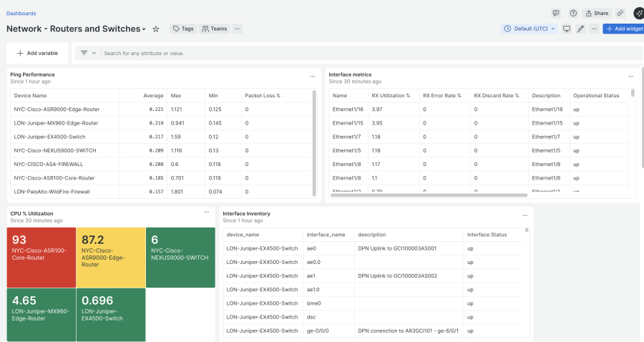644x342 pixels.
Task: Sort by Operational Status column
Action: [x=596, y=96]
